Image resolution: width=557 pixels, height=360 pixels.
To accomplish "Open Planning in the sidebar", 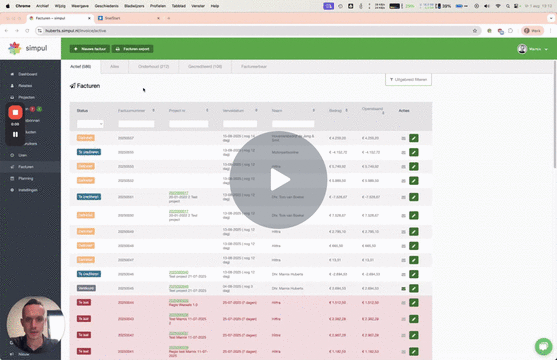I will click(26, 178).
